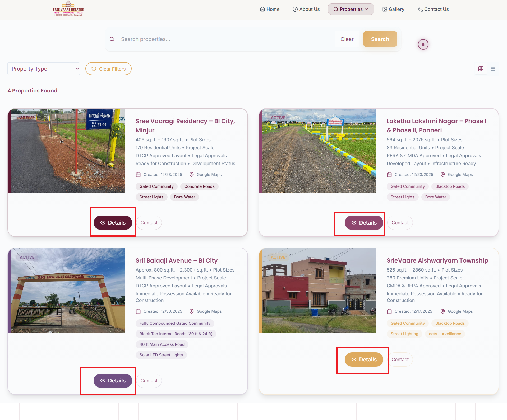This screenshot has height=420, width=507.
Task: Click inside the Search properties field
Action: 225,39
